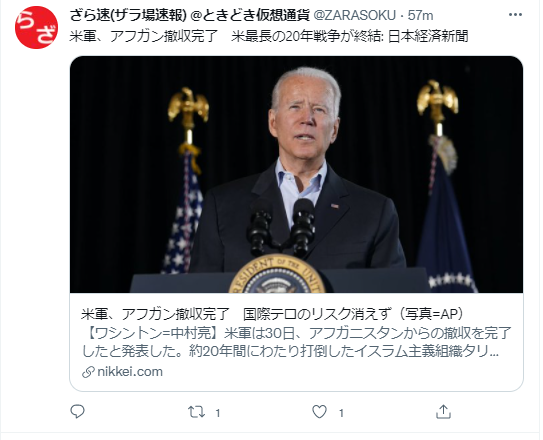Image resolution: width=543 pixels, height=440 pixels.
Task: Click the @ZARASOKU handle
Action: click(x=354, y=16)
